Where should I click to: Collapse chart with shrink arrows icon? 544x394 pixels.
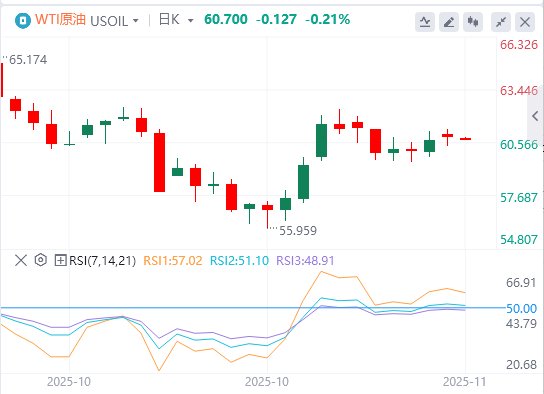click(501, 22)
